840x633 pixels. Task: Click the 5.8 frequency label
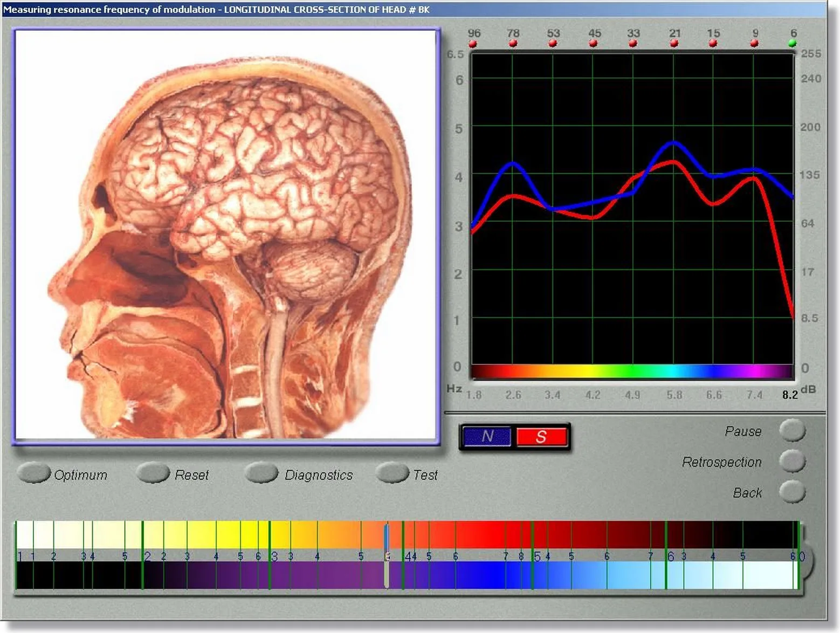click(674, 395)
